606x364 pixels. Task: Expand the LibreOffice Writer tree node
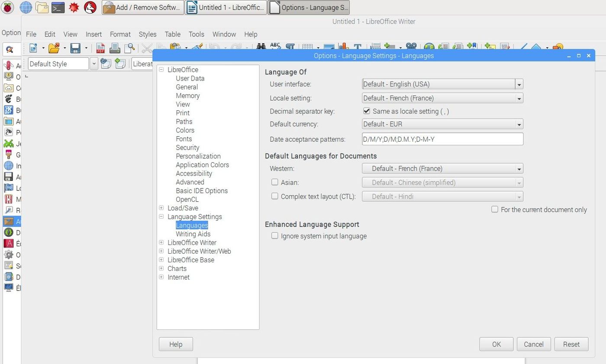tap(161, 242)
